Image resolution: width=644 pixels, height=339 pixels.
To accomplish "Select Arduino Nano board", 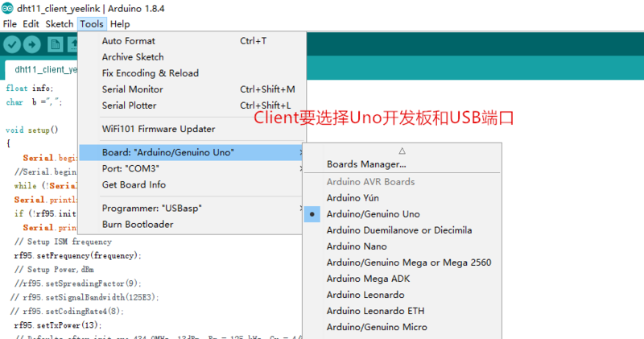I will click(x=402, y=246).
